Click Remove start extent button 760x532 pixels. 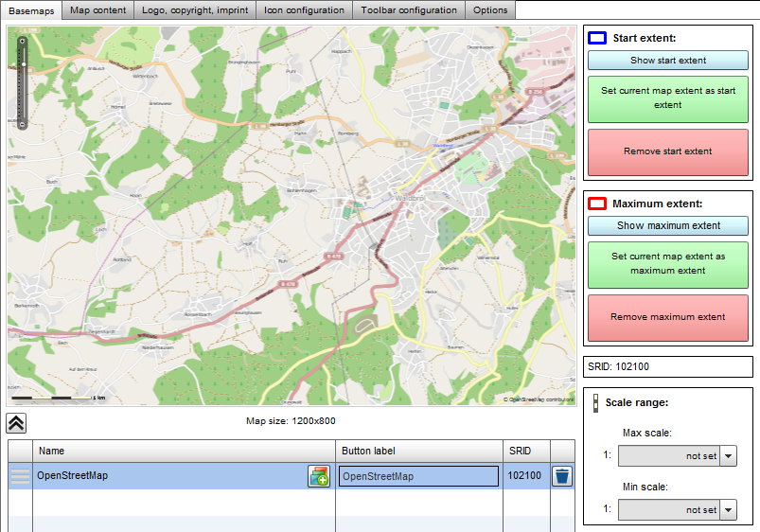tap(668, 151)
